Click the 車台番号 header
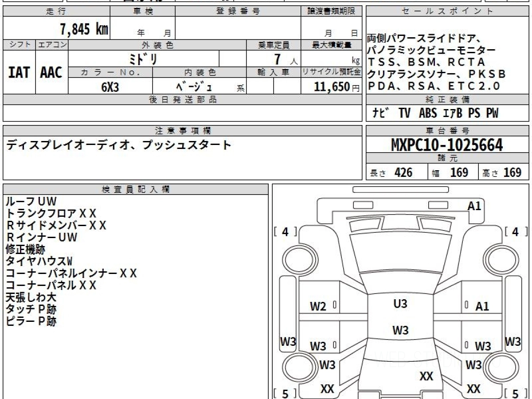 pyautogui.click(x=447, y=130)
